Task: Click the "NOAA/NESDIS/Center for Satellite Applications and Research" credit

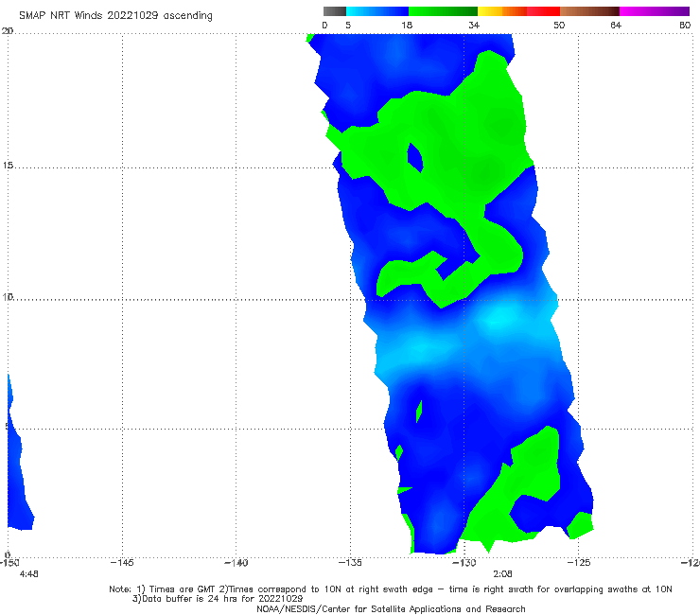Action: [x=391, y=609]
